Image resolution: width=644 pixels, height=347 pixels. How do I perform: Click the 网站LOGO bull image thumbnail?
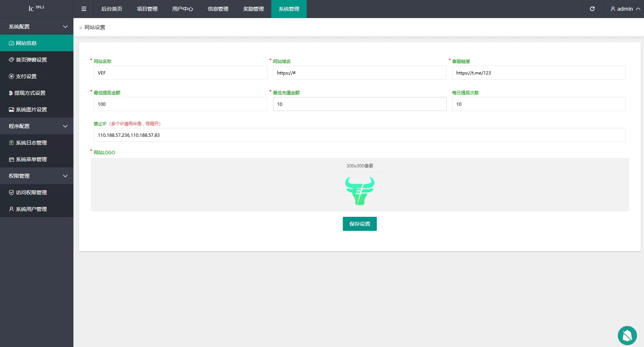pyautogui.click(x=360, y=191)
